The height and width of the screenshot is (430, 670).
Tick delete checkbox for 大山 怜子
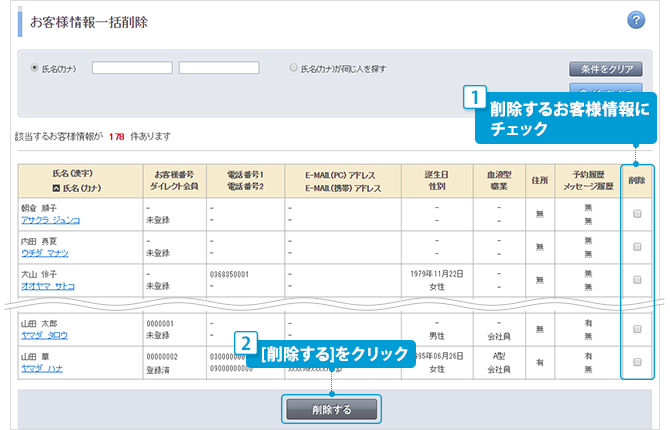point(637,279)
